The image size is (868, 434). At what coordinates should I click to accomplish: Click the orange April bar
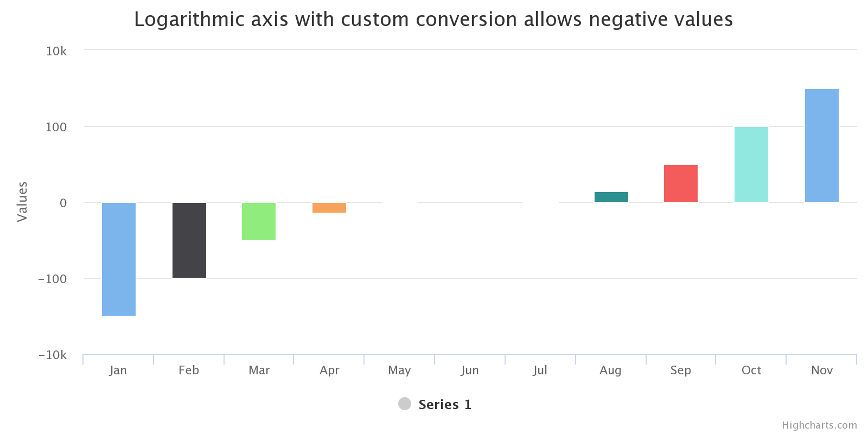coord(329,208)
